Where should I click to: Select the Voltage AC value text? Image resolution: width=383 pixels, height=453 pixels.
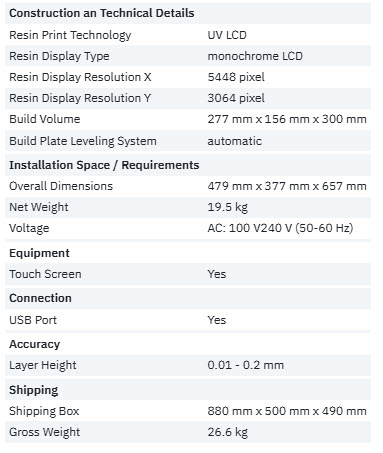280,228
